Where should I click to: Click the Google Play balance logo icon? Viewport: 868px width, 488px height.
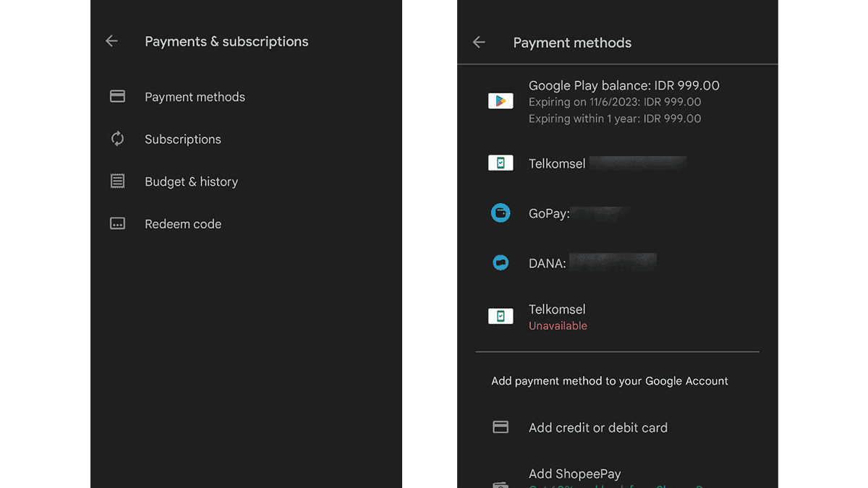[501, 101]
